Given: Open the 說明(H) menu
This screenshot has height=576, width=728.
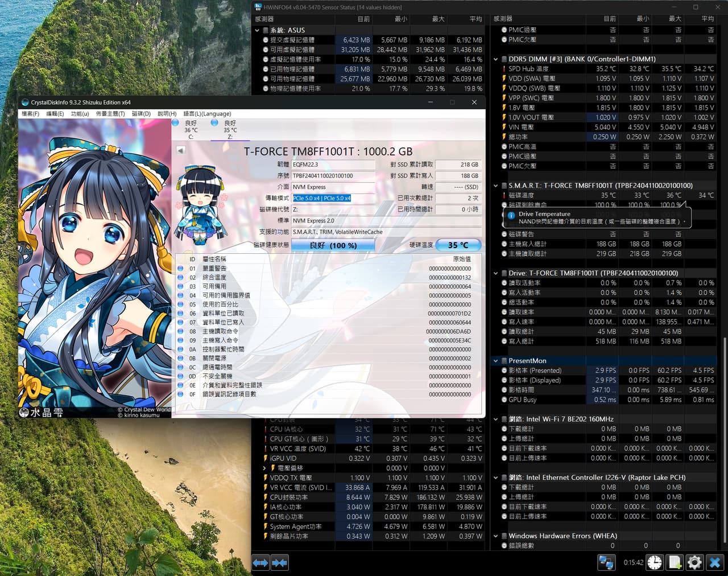Looking at the screenshot, I should [x=167, y=114].
